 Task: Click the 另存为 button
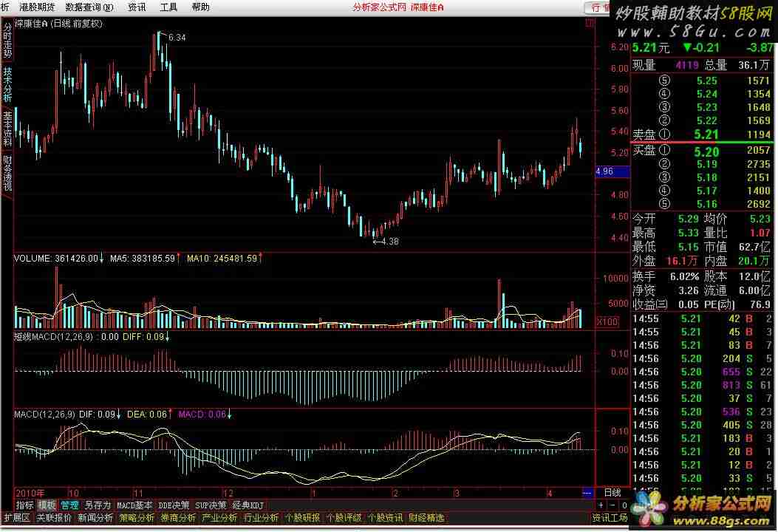98,505
